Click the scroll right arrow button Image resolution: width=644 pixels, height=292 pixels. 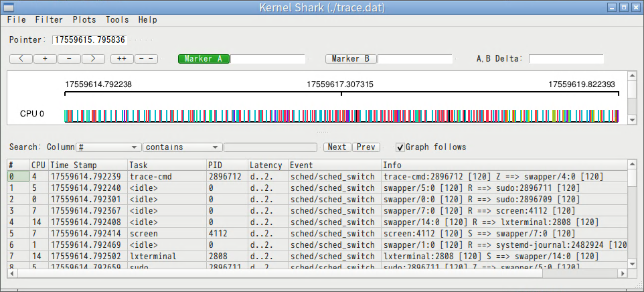[93, 59]
